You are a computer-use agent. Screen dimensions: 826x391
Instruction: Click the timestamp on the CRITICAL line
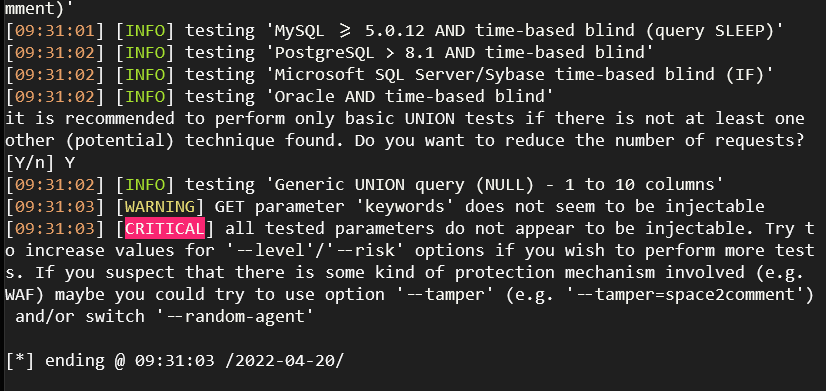tap(55, 229)
